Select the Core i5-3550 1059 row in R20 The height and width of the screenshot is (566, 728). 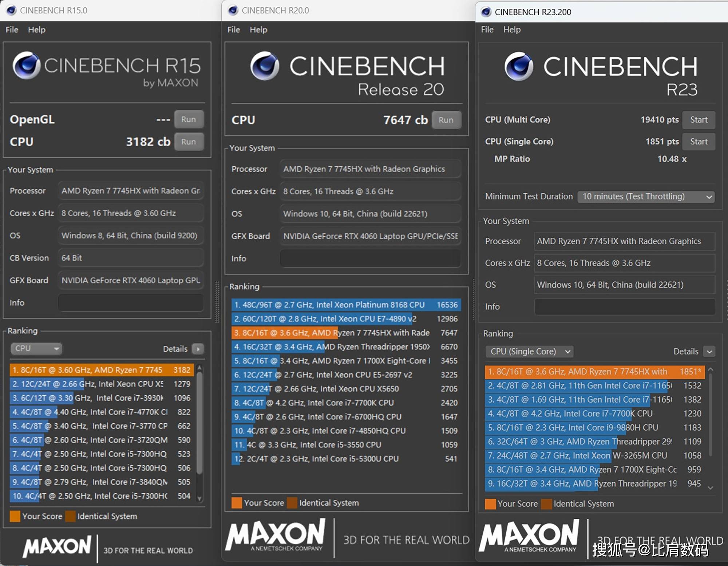click(346, 445)
